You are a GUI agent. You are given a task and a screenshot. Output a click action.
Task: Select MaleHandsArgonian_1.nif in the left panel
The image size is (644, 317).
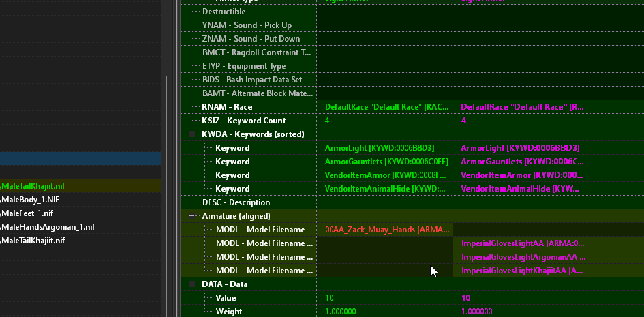48,226
